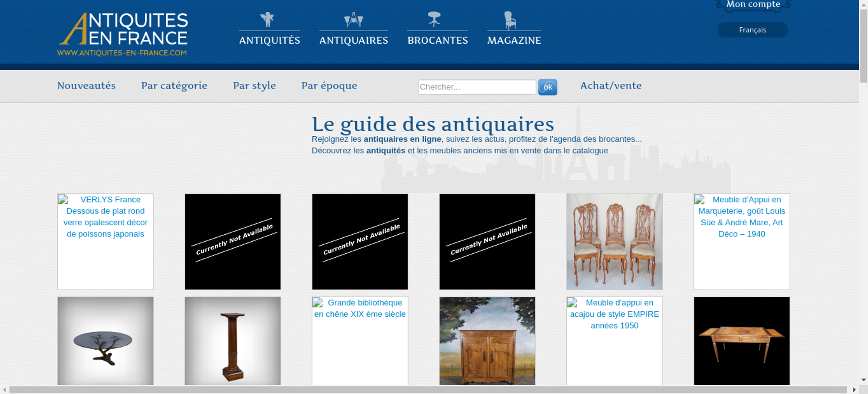This screenshot has height=394, width=868.
Task: Expand the Par catégorie menu
Action: pos(174,85)
